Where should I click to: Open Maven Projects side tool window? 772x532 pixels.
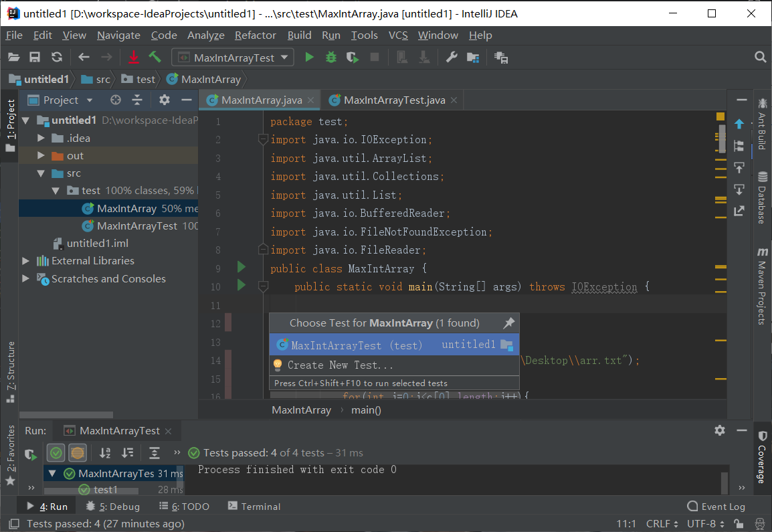click(x=762, y=286)
